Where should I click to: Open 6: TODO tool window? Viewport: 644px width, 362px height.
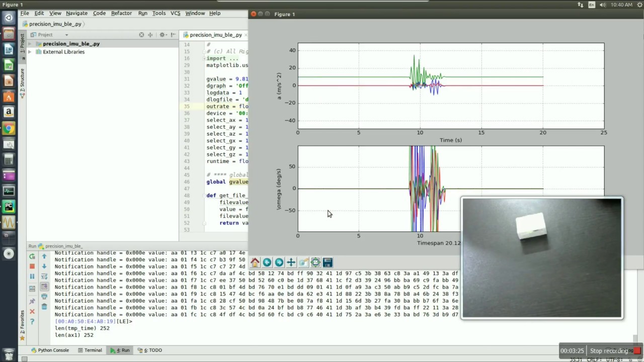click(x=149, y=350)
